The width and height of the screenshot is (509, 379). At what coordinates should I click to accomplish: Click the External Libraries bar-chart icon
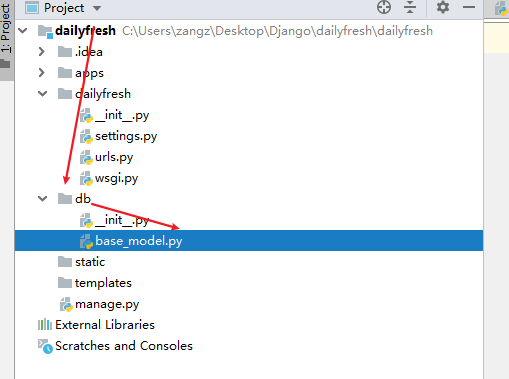pyautogui.click(x=45, y=325)
